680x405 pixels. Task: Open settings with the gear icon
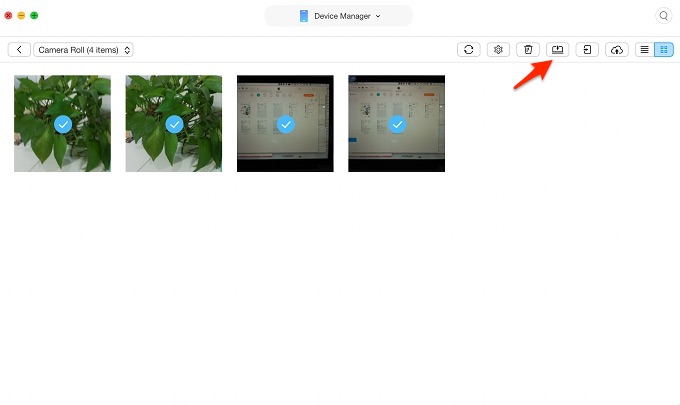[498, 49]
